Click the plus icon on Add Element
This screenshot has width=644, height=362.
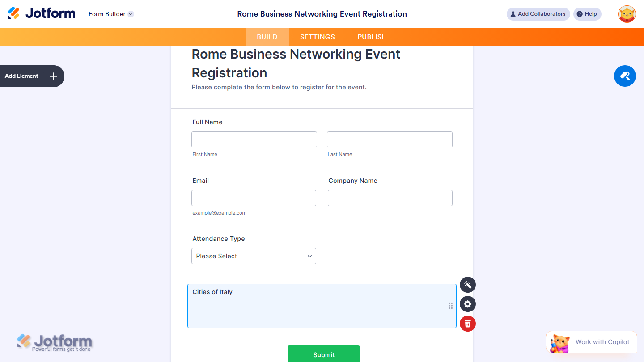(x=53, y=76)
